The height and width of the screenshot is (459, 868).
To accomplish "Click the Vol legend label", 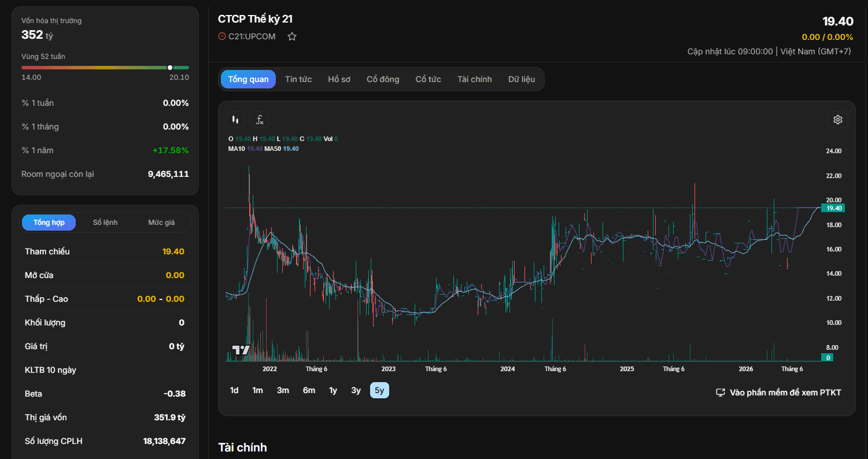I will [328, 139].
